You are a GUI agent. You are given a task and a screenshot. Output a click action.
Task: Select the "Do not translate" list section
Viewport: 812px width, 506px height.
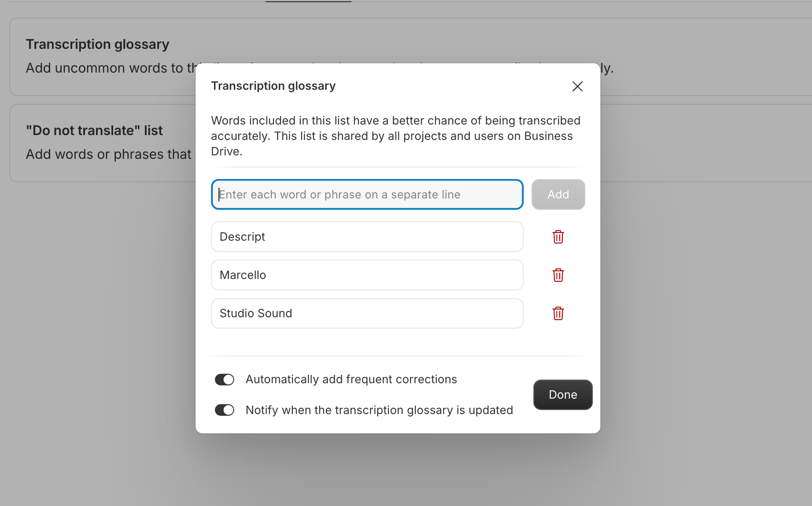(x=94, y=130)
